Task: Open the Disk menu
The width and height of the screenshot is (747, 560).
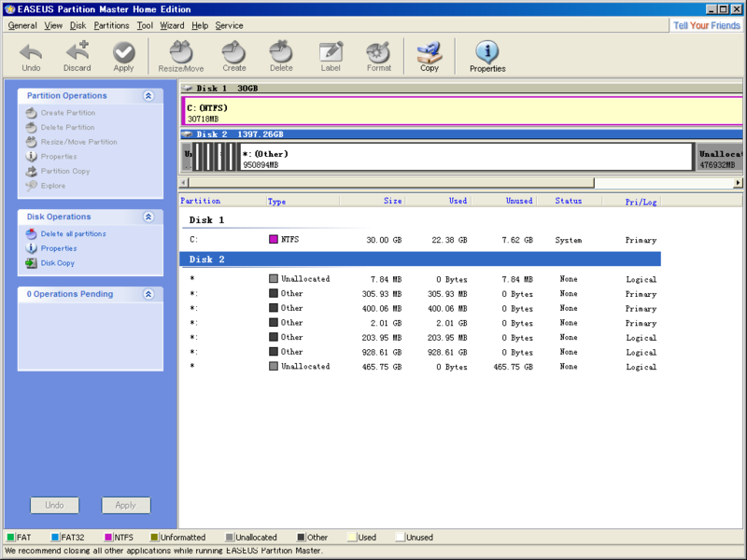Action: pos(78,26)
